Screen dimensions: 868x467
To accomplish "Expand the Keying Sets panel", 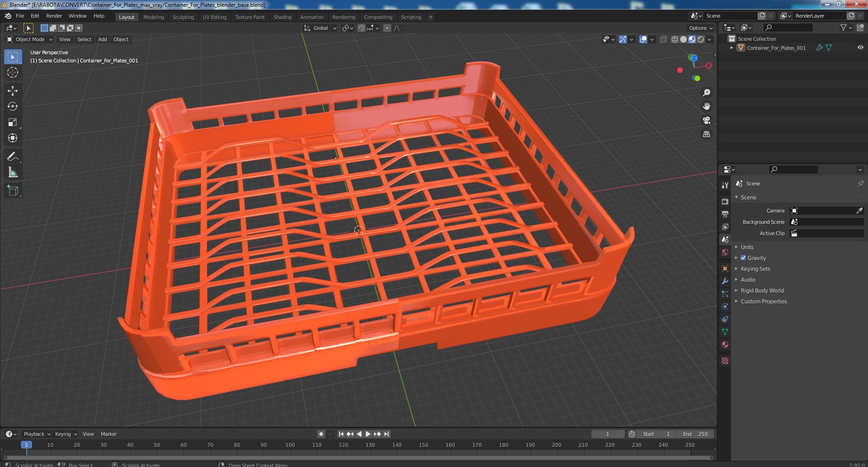I will click(x=755, y=269).
